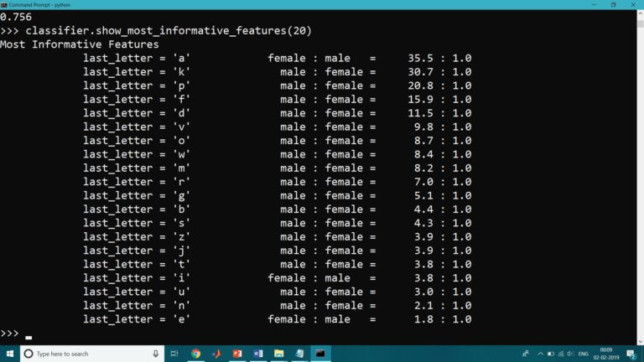Switch to Microsoft Word in taskbar

tap(257, 354)
